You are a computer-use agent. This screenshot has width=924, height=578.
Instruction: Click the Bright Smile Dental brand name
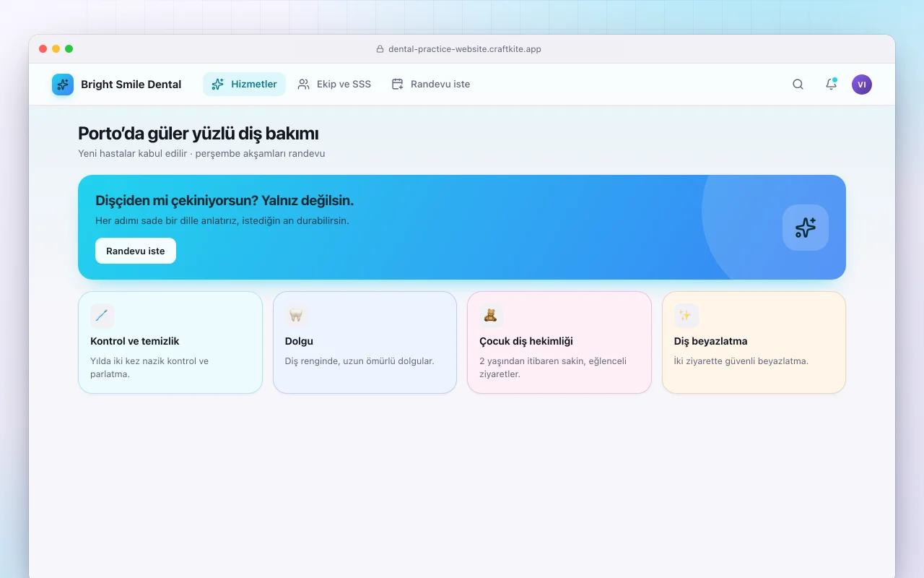click(131, 85)
